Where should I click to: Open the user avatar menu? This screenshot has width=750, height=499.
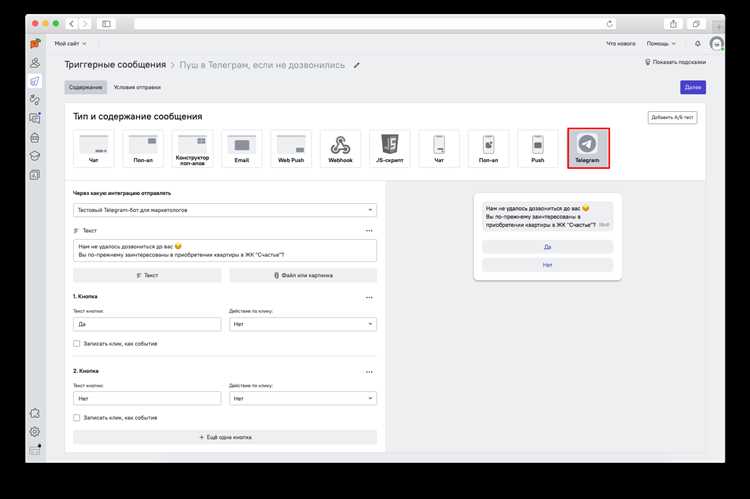[716, 44]
